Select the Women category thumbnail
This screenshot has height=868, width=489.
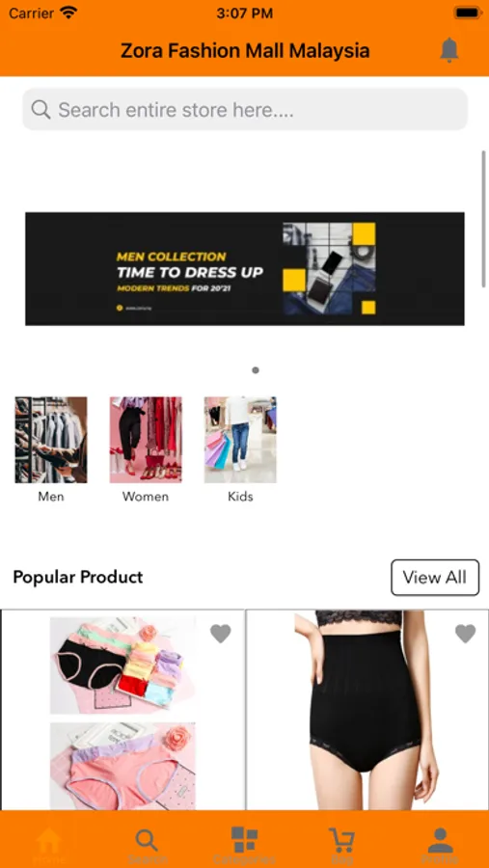[146, 440]
